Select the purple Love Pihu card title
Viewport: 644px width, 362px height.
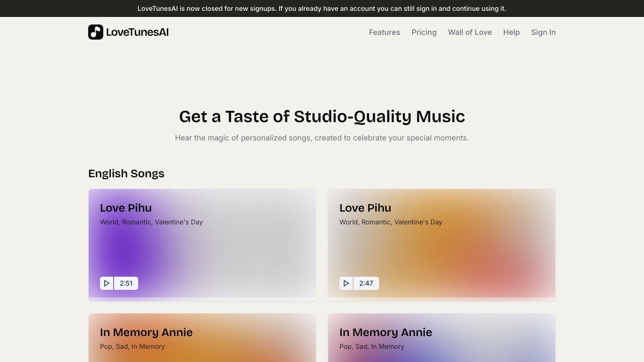(x=126, y=208)
